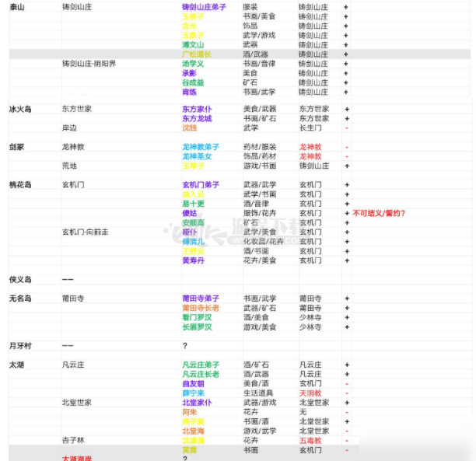Viewport: 476px width, 461px height.
Task: Click the region cell '月牙村'
Action: [21, 346]
